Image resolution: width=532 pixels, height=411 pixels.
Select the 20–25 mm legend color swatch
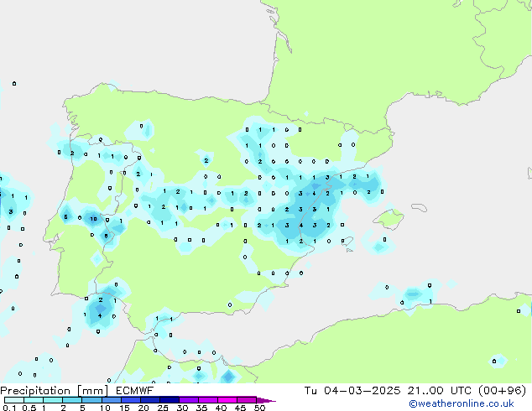click(149, 400)
